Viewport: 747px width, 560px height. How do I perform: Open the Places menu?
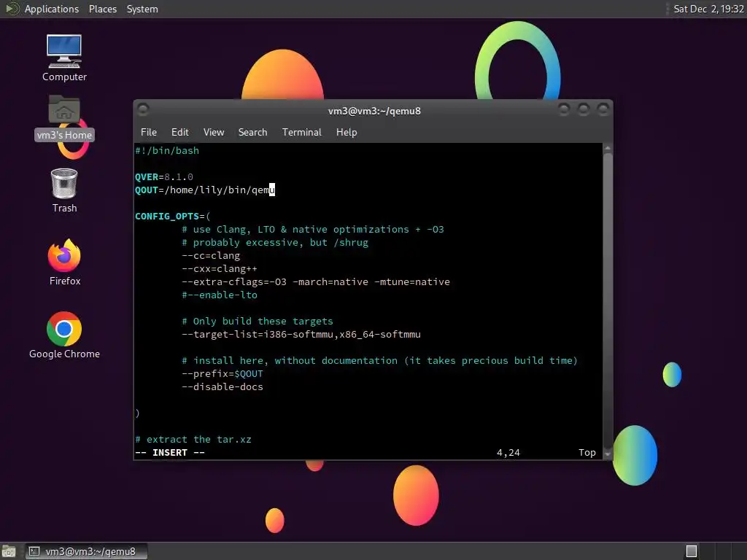[102, 9]
